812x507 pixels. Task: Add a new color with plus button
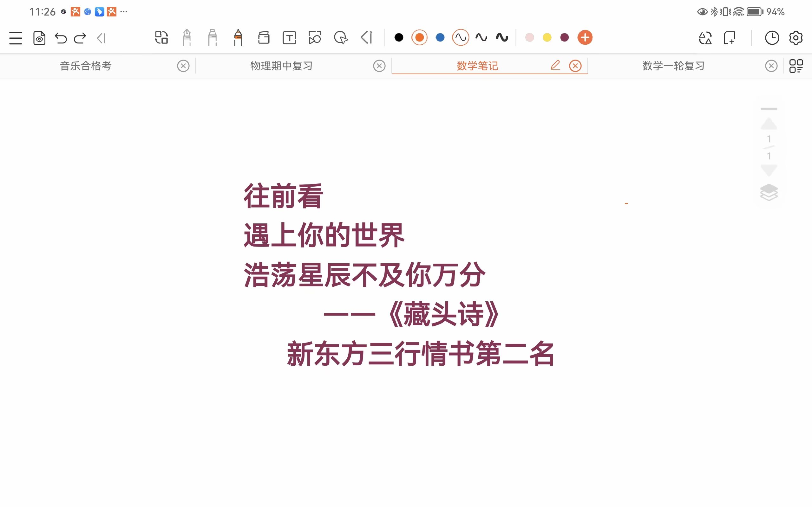tap(585, 37)
